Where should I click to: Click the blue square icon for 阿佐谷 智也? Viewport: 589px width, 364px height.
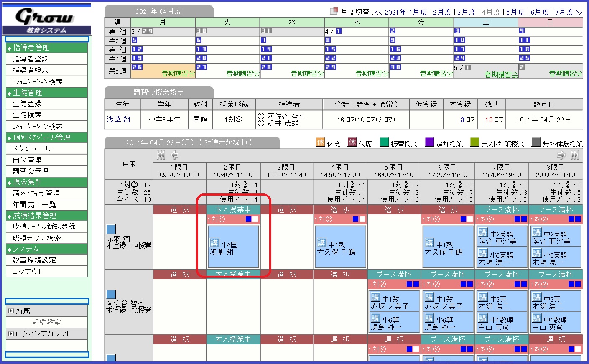[111, 294]
